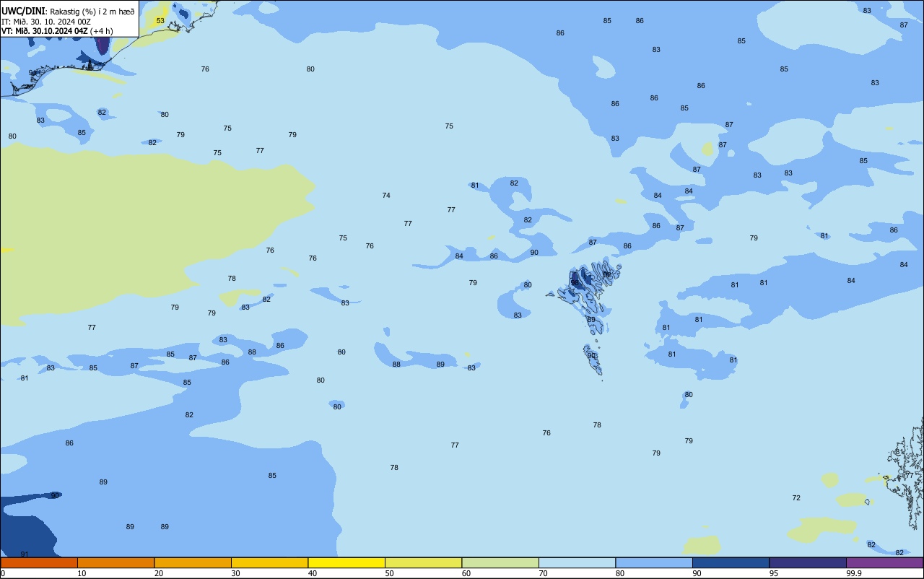Pick the 50–60 % pale yellow legend swatch
Screen dimensions: 924x579
[423, 562]
